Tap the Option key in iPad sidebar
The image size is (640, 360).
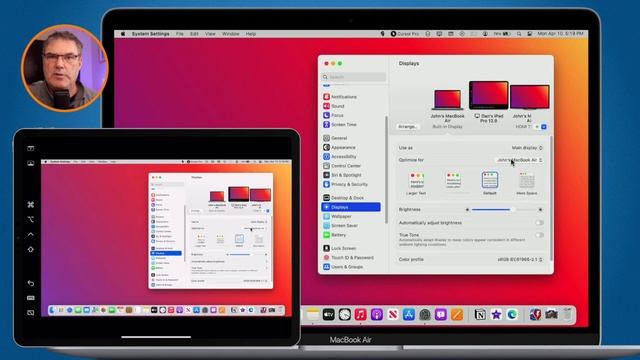[x=31, y=220]
